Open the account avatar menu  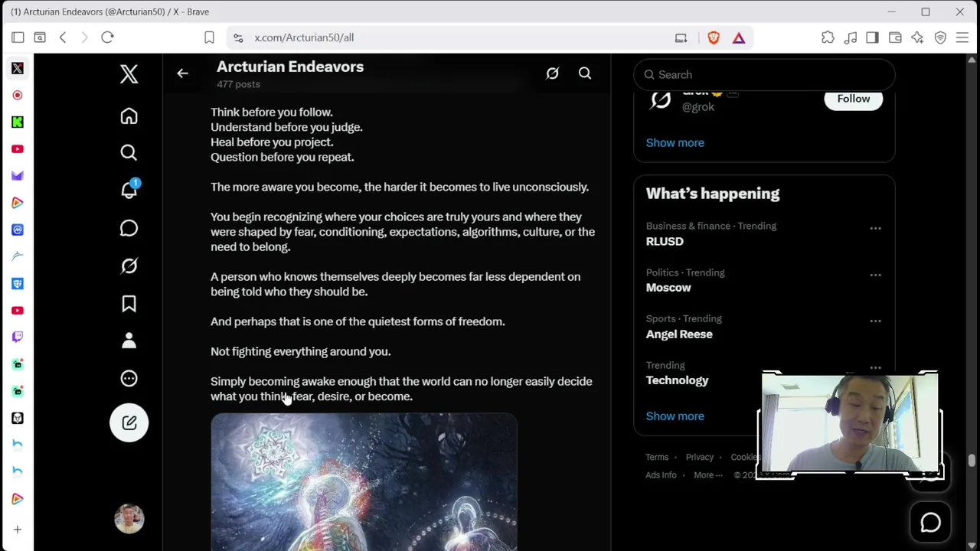click(x=129, y=519)
